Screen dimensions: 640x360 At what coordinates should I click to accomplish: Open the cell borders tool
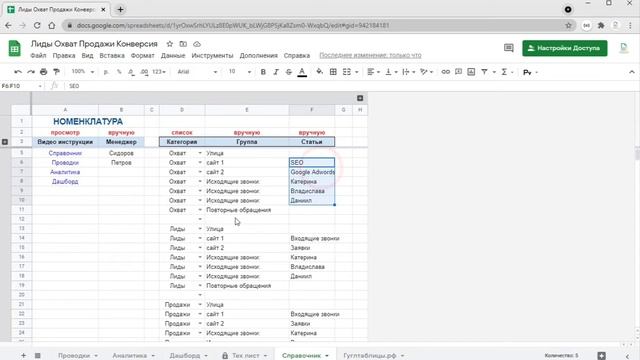(333, 72)
